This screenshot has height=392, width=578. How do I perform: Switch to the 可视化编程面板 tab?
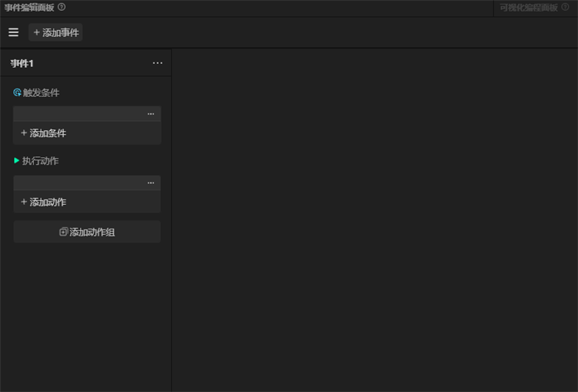click(529, 7)
